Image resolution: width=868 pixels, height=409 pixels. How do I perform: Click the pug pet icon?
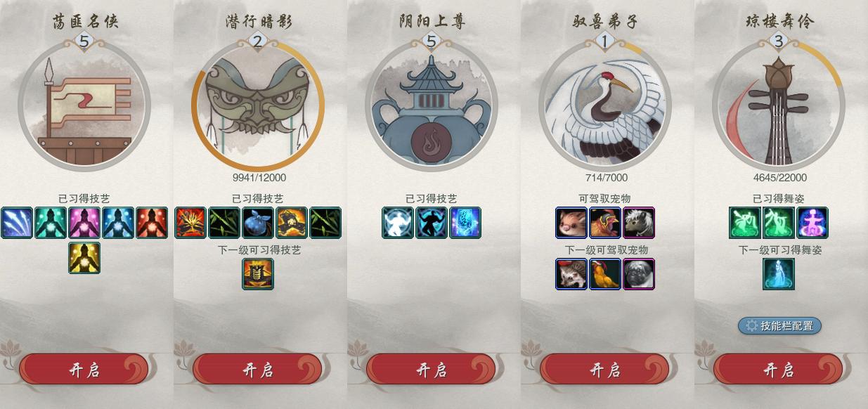(639, 274)
